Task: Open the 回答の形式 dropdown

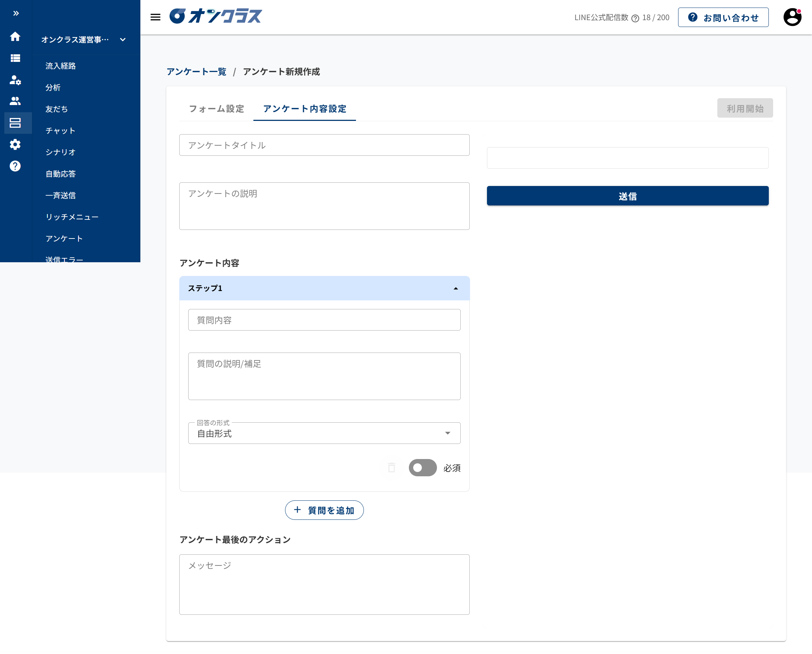Action: 324,433
